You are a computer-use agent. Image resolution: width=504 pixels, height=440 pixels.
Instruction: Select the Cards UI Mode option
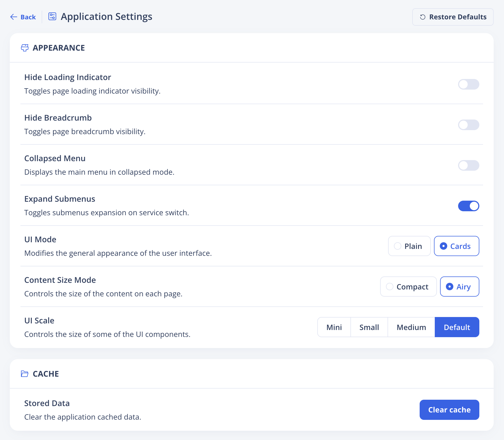coord(456,246)
